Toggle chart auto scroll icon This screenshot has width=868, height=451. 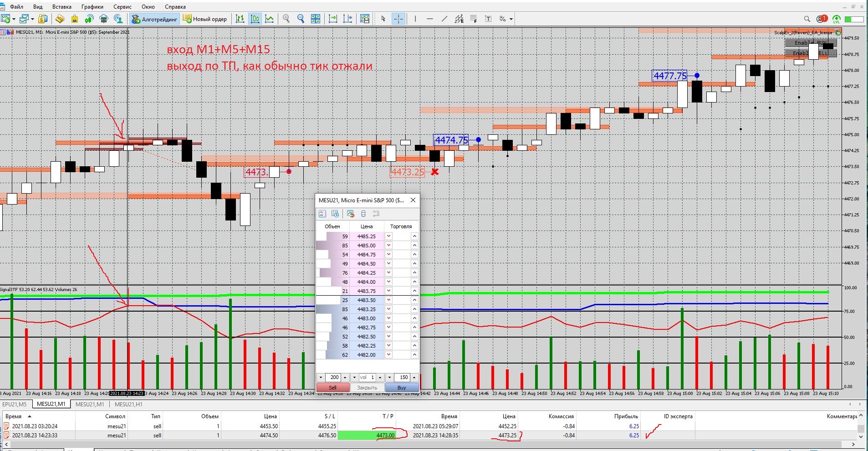pos(332,19)
